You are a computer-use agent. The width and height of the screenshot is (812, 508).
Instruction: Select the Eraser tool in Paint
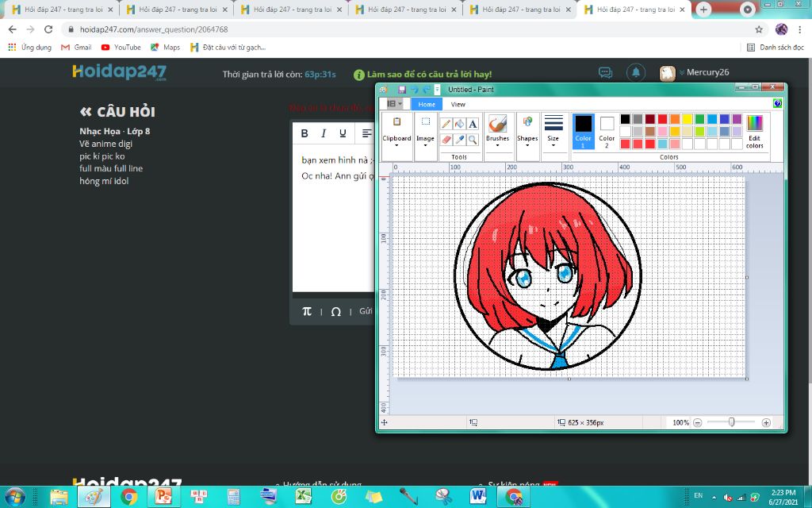tap(446, 140)
